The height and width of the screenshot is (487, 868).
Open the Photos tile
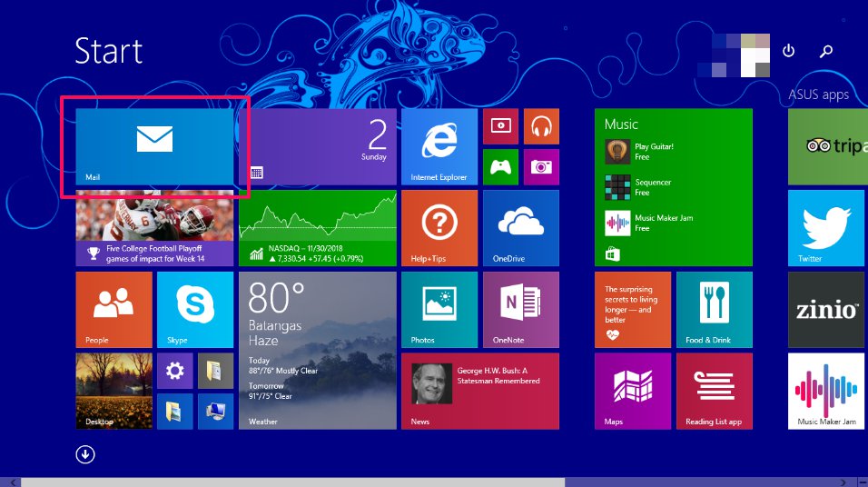tap(439, 310)
